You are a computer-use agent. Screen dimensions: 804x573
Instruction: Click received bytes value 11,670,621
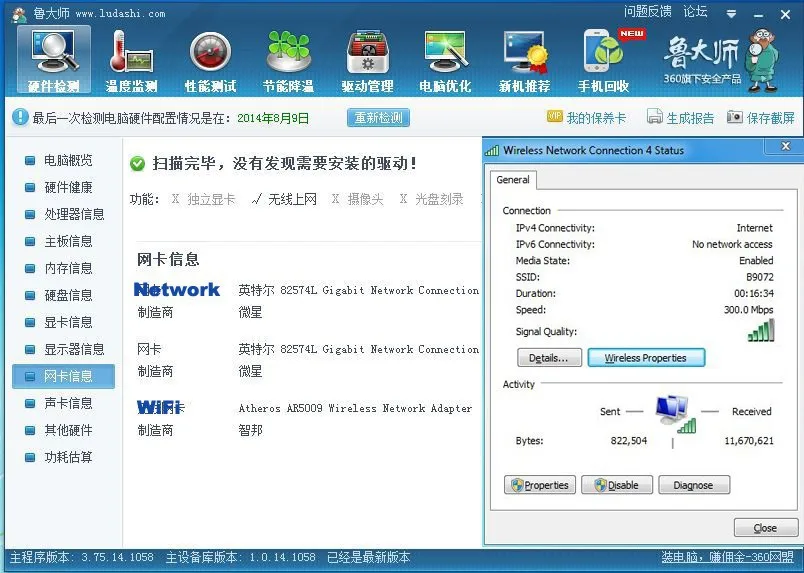point(749,441)
